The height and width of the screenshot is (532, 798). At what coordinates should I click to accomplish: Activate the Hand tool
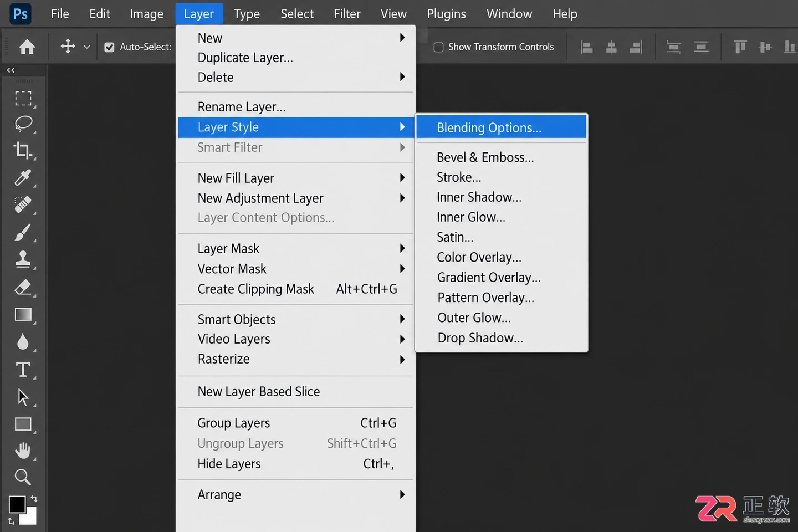coord(23,451)
